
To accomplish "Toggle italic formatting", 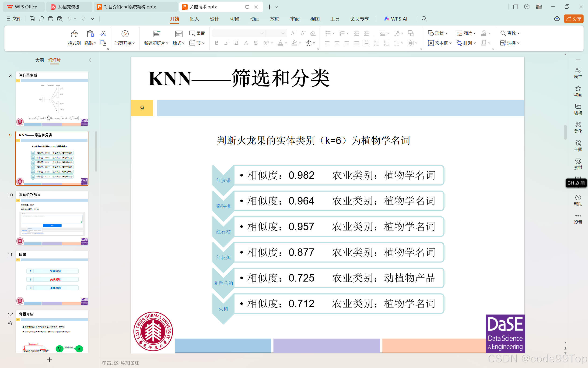I will 226,43.
